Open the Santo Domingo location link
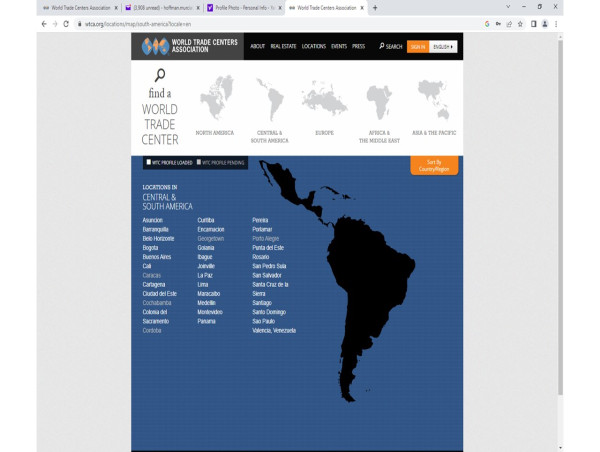600x452 pixels. pyautogui.click(x=269, y=312)
